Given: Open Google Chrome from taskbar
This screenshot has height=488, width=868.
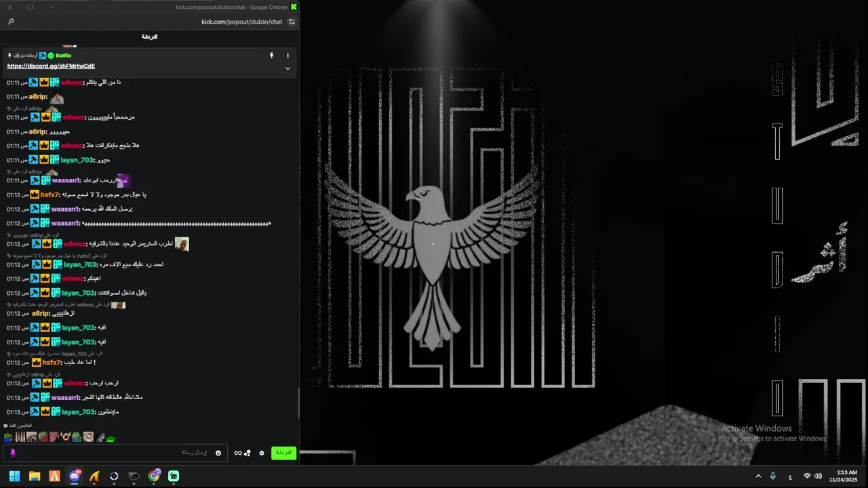Looking at the screenshot, I should [x=155, y=476].
